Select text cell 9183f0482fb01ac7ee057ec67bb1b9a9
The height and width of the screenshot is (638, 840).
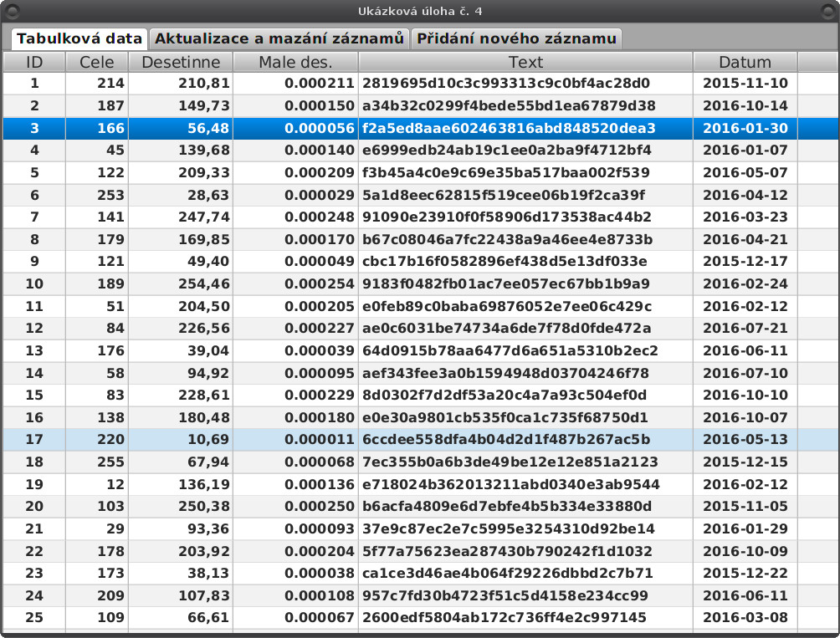(x=525, y=283)
